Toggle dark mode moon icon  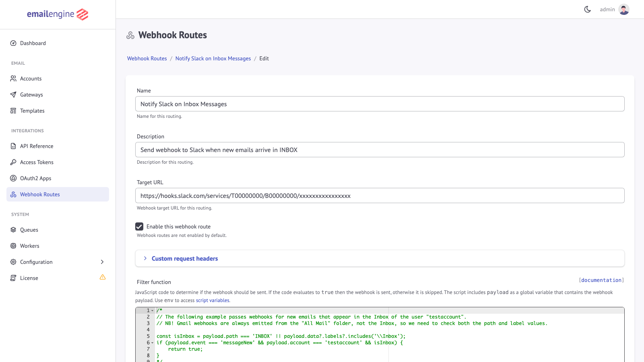coord(588,9)
